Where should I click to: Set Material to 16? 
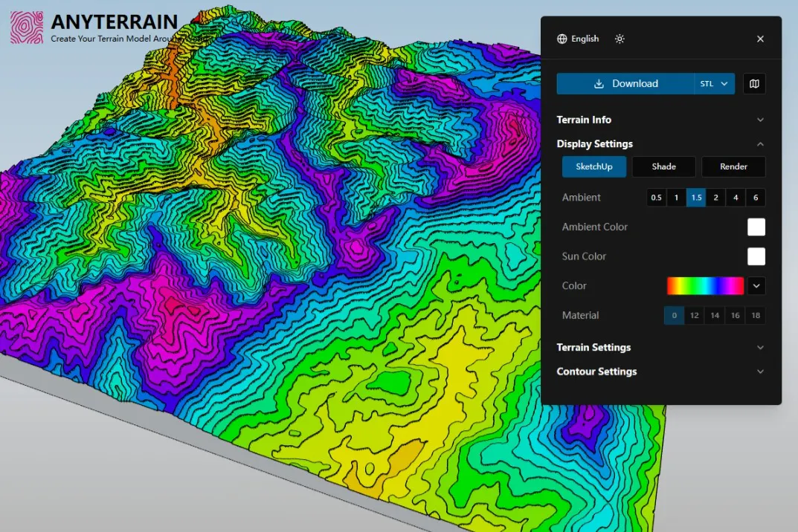tap(736, 316)
